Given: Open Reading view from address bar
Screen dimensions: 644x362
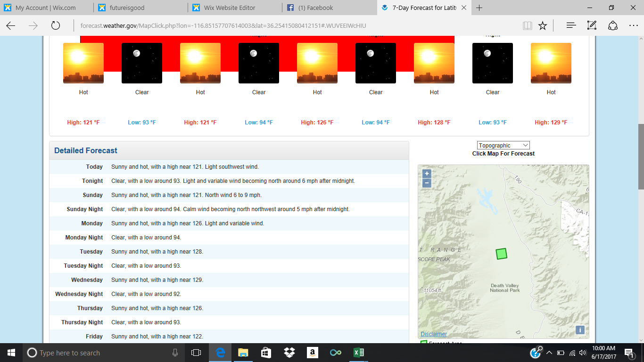Looking at the screenshot, I should click(x=527, y=25).
